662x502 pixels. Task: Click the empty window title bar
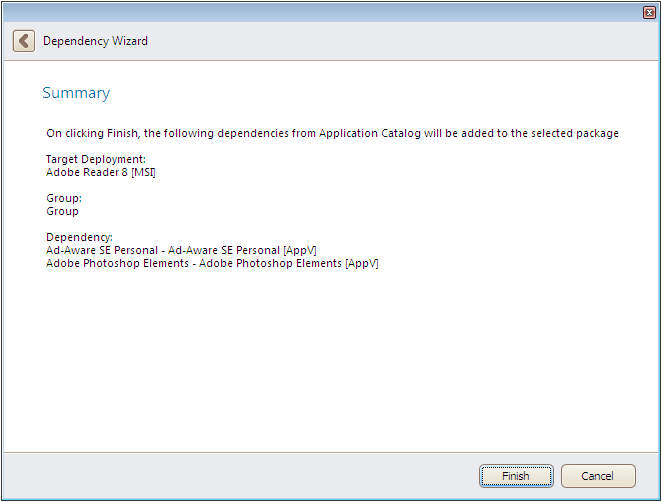click(x=320, y=12)
